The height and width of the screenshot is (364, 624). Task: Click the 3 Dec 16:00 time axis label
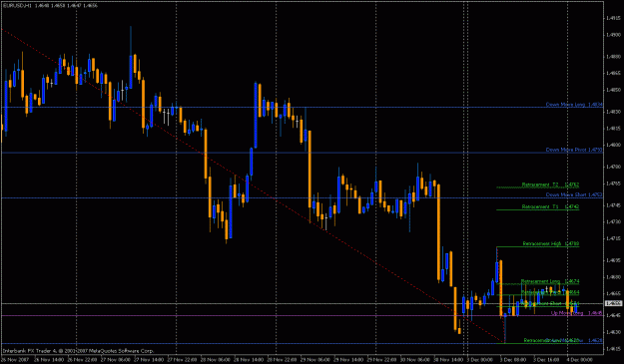(x=546, y=360)
